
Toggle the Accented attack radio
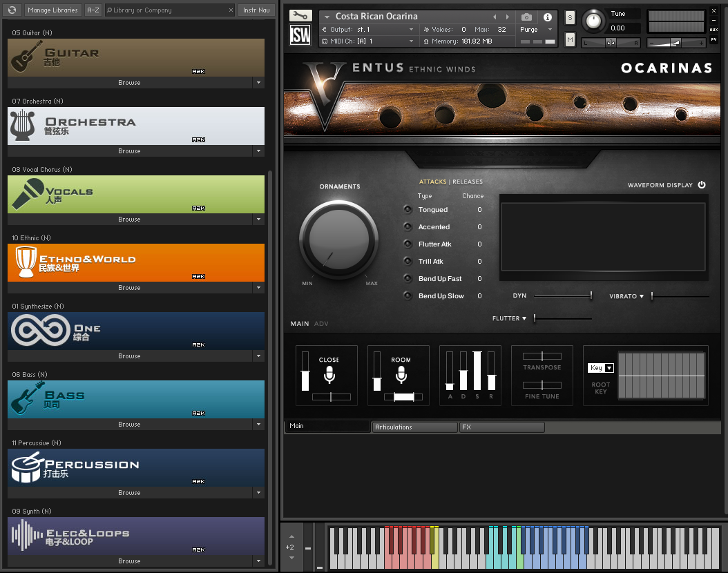[x=408, y=226]
